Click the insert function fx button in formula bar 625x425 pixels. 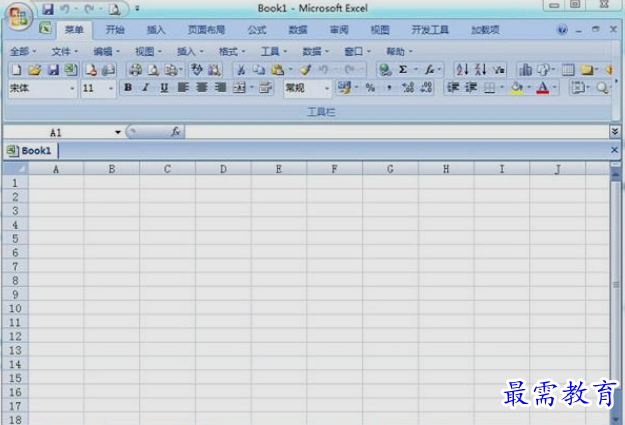pyautogui.click(x=176, y=132)
